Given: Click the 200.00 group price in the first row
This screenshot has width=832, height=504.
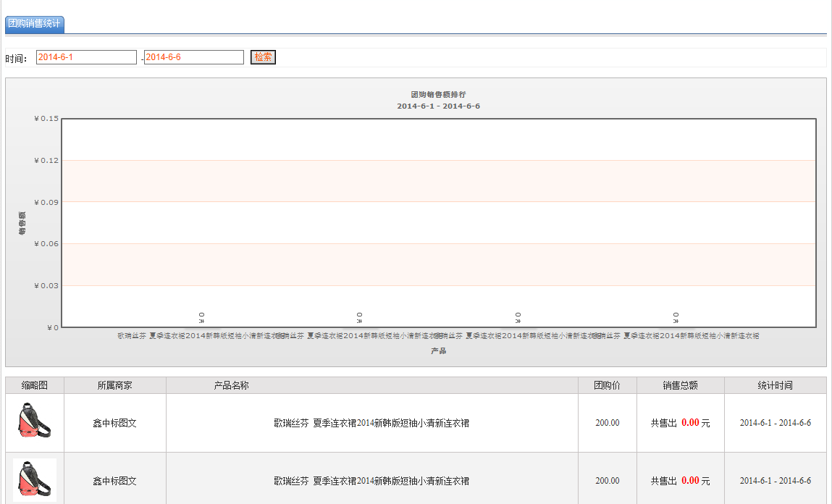Looking at the screenshot, I should coord(607,423).
